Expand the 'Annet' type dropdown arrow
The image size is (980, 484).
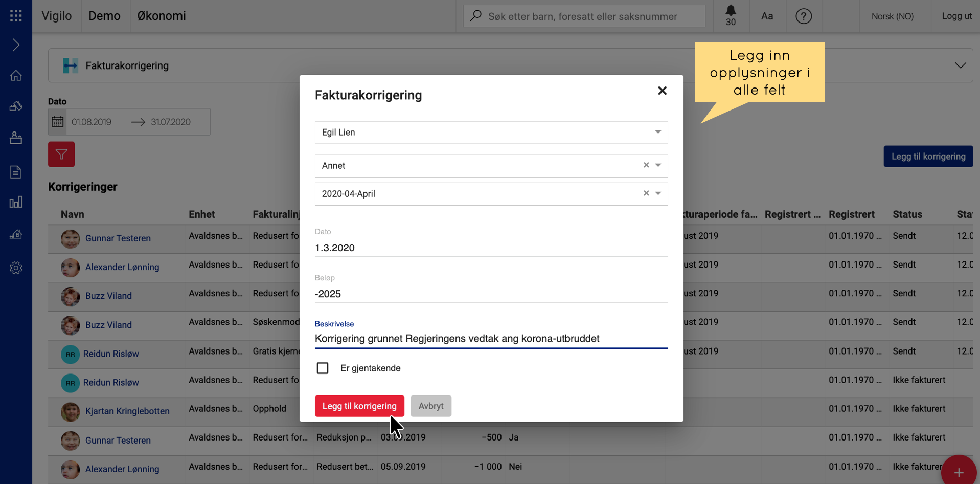click(x=658, y=165)
